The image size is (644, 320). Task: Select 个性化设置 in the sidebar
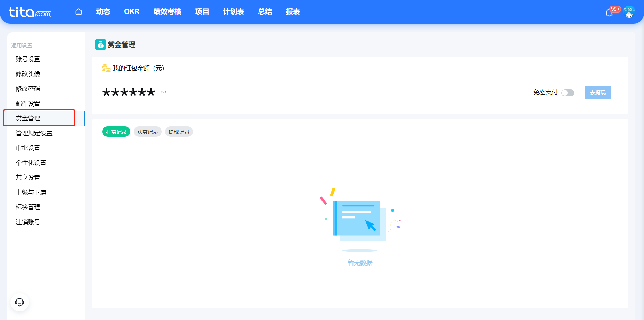pos(31,163)
